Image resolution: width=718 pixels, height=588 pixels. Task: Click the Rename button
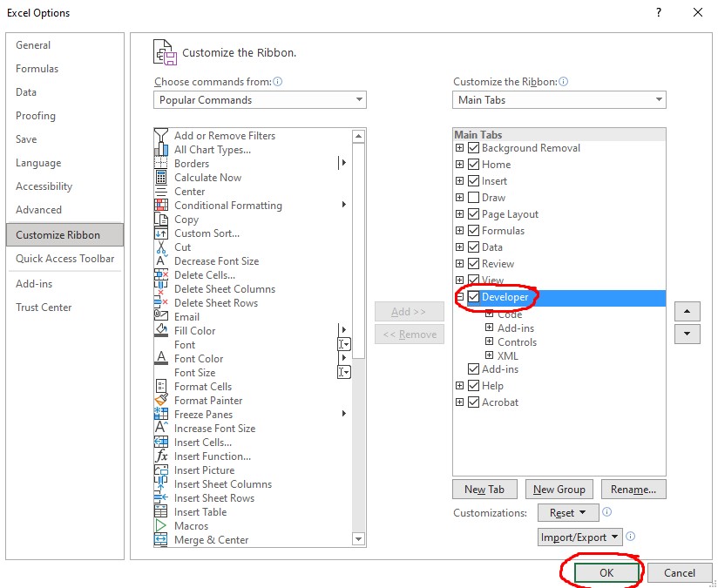(633, 490)
